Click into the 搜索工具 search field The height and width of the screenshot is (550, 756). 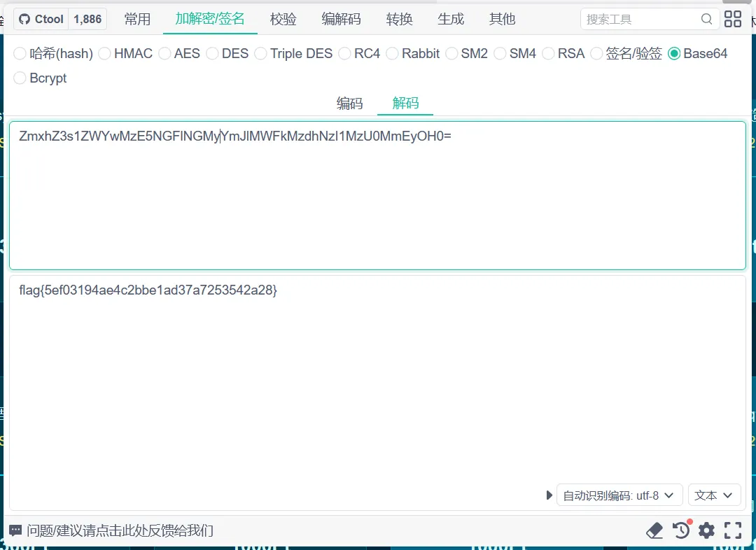(640, 20)
